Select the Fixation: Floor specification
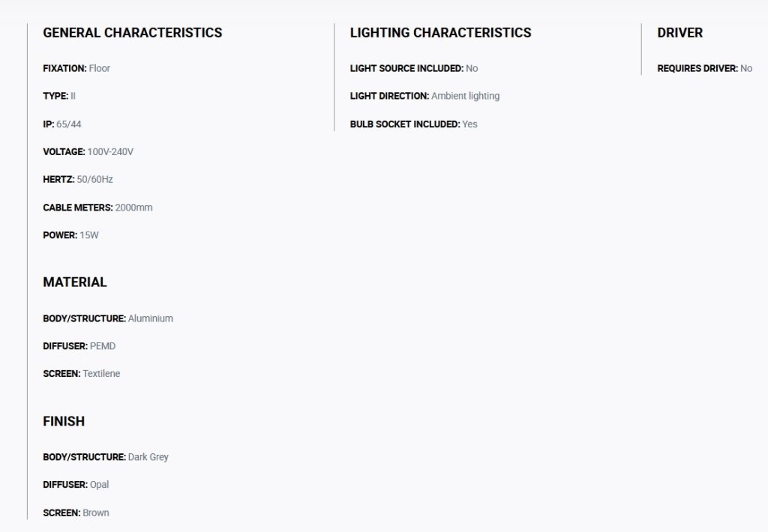The width and height of the screenshot is (768, 532). coord(76,68)
